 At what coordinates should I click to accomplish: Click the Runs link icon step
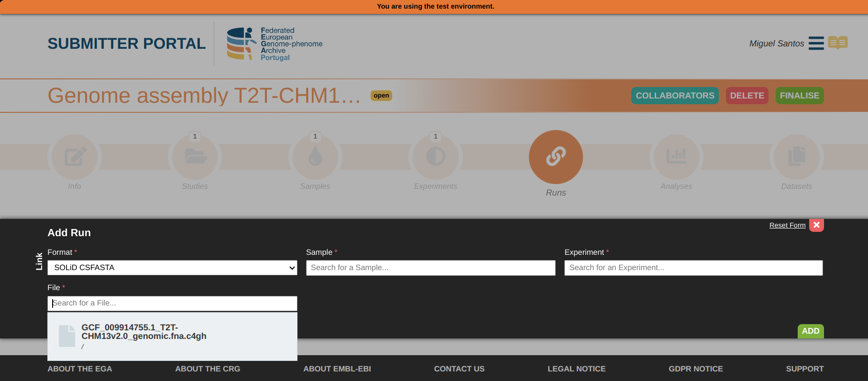coord(556,157)
